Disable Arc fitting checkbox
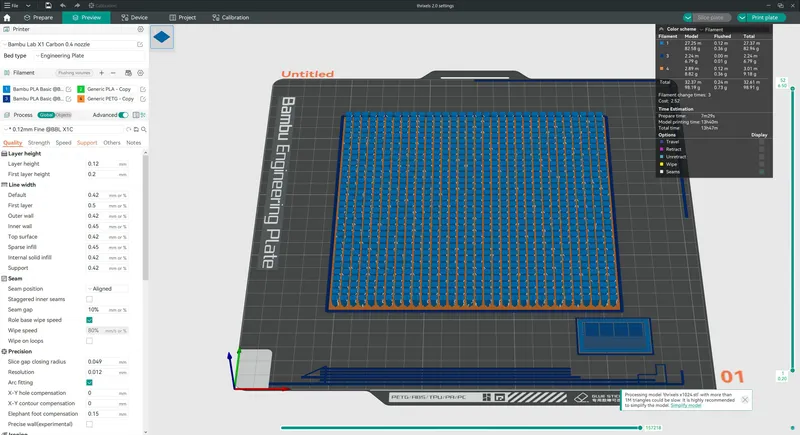 89,382
